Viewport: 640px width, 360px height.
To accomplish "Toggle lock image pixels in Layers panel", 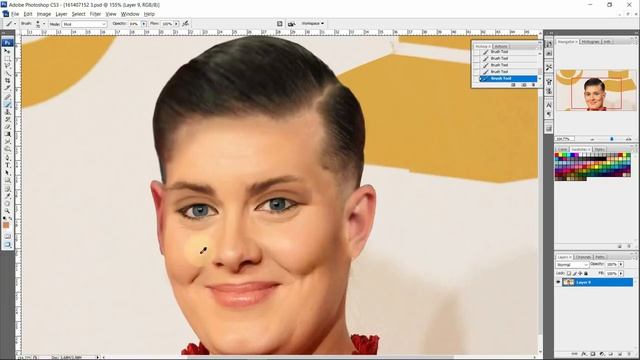I will coord(575,273).
